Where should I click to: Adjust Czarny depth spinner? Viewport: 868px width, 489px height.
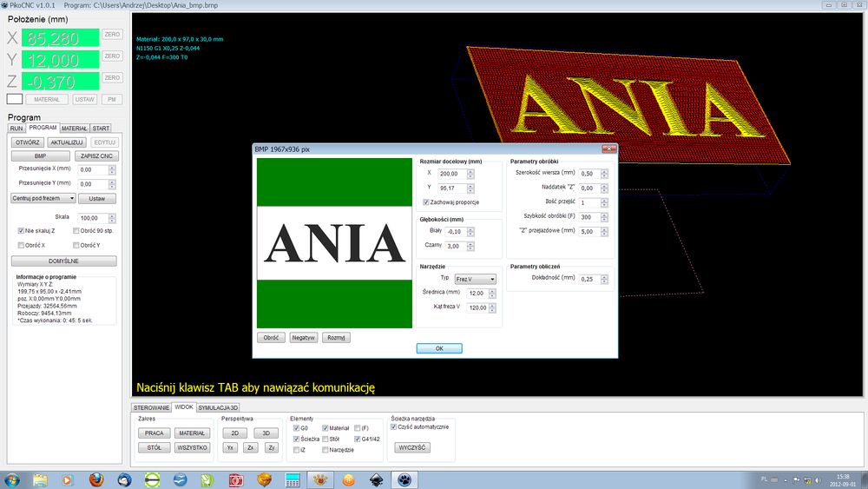(470, 246)
